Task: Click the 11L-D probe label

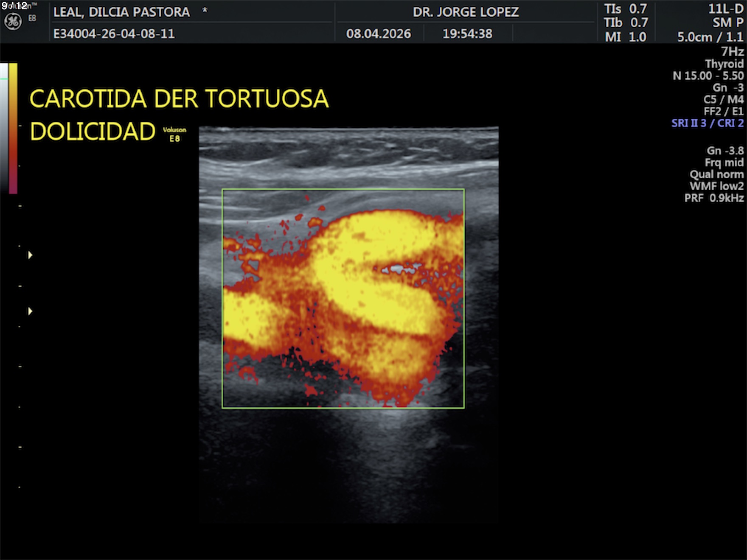Action: (725, 9)
